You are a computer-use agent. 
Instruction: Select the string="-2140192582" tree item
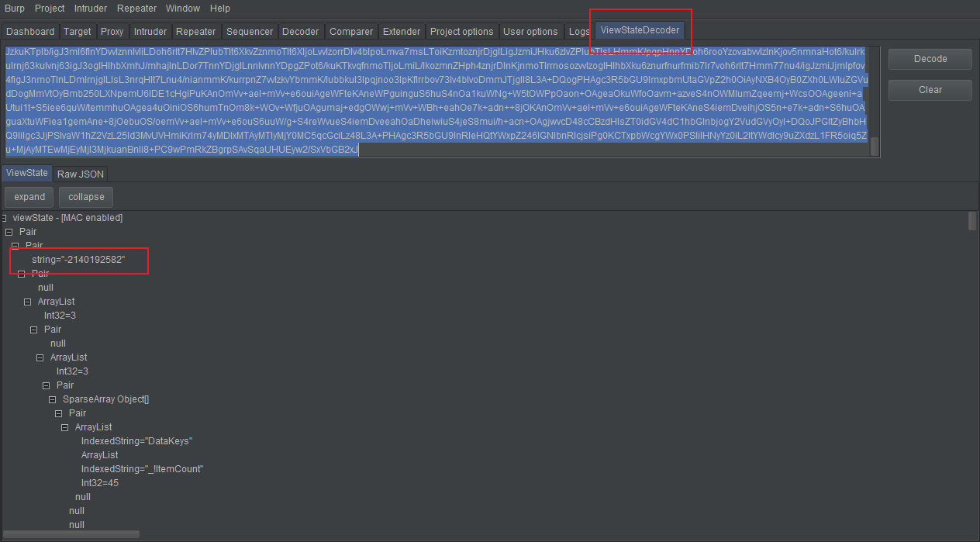[x=76, y=260]
